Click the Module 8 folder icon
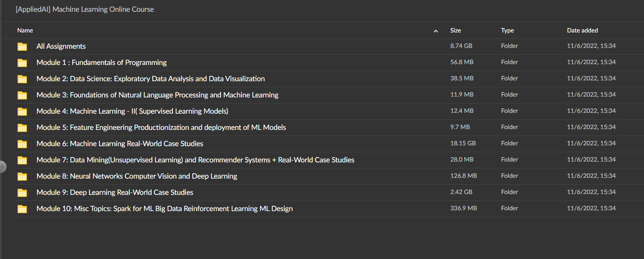Viewport: 644px width, 259px height. 22,177
